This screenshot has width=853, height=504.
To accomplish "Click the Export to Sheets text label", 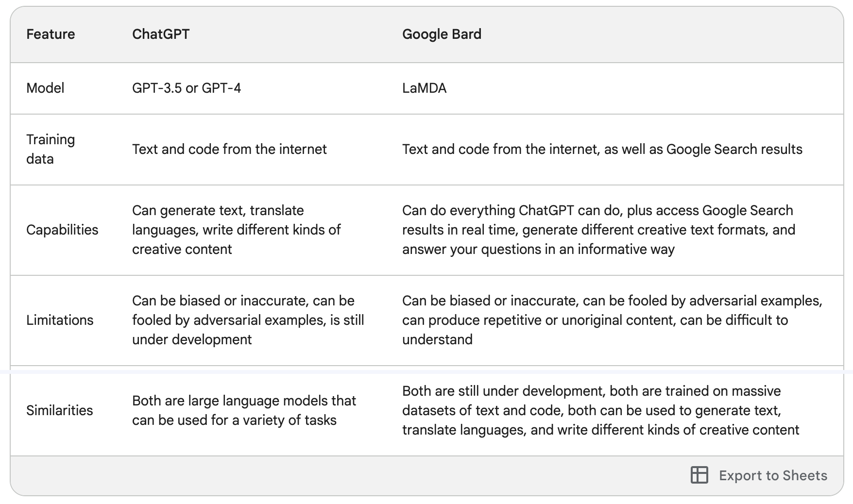I will (x=773, y=475).
